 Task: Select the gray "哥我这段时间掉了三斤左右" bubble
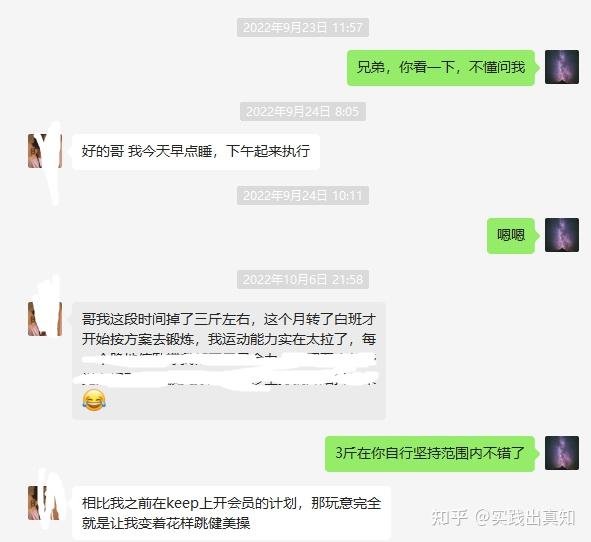coord(229,360)
